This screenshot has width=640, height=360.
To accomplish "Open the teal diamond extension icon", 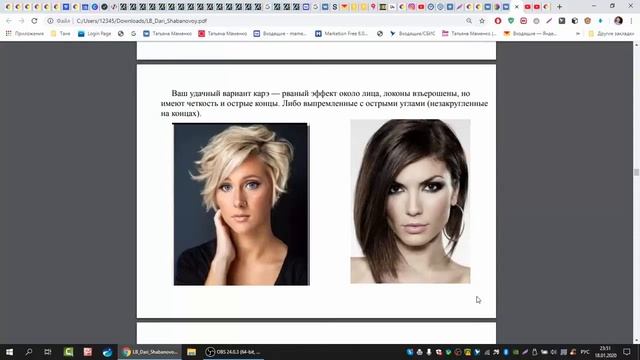I will pos(600,21).
